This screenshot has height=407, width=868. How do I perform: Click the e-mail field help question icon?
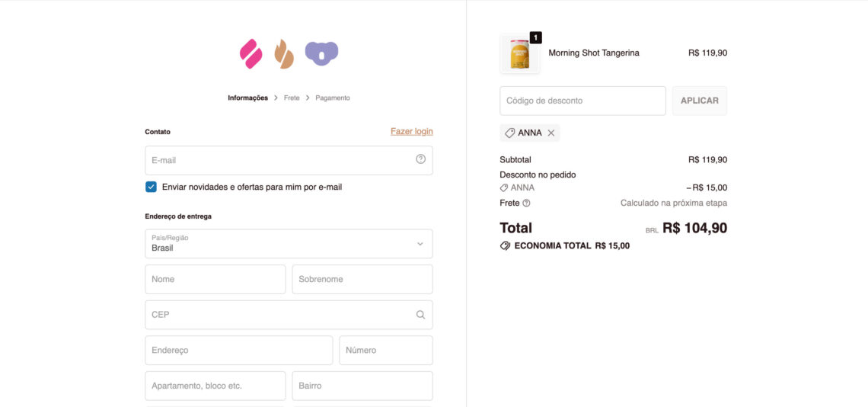(x=421, y=159)
